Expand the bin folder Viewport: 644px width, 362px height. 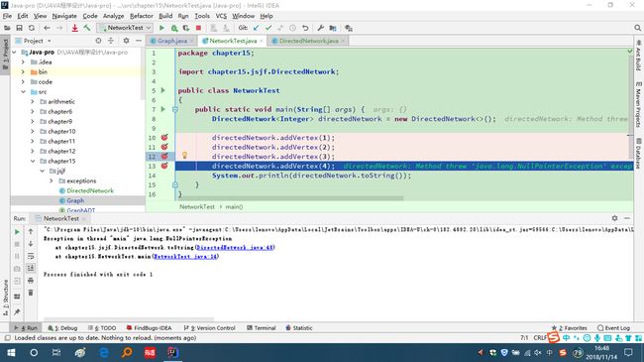[x=24, y=72]
